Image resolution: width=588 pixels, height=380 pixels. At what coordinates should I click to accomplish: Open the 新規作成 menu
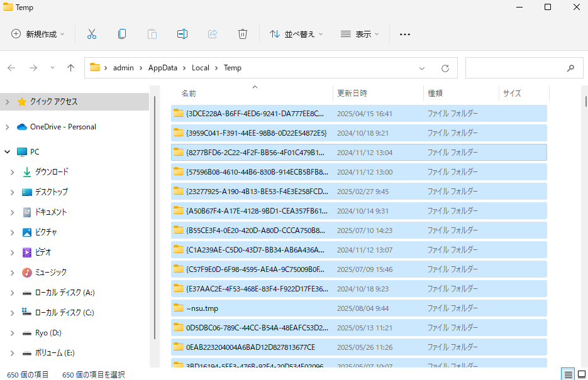(x=36, y=33)
